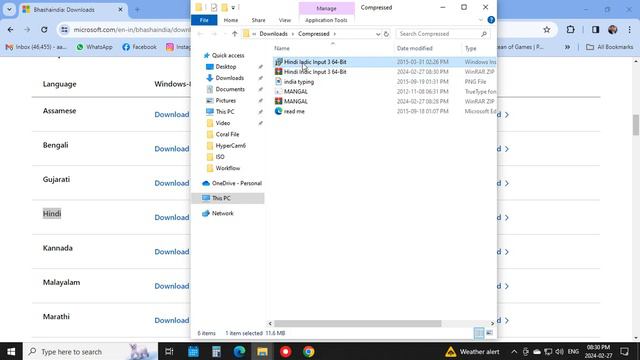The image size is (640, 360).
Task: Open pinned This PC under Quick access
Action: (x=224, y=111)
